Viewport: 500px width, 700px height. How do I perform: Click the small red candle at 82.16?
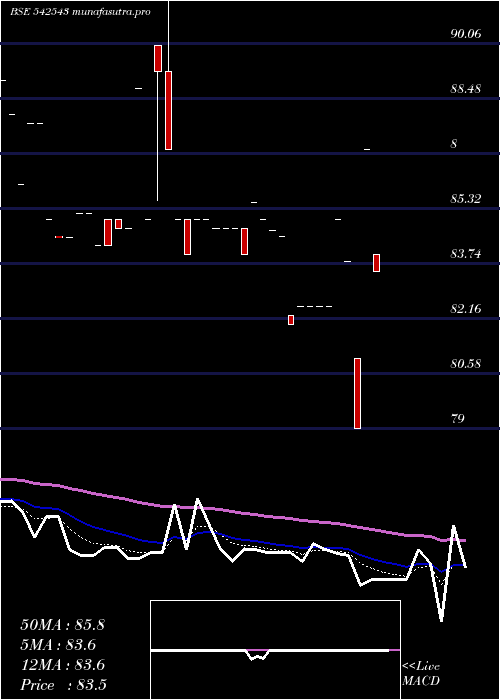pyautogui.click(x=291, y=320)
